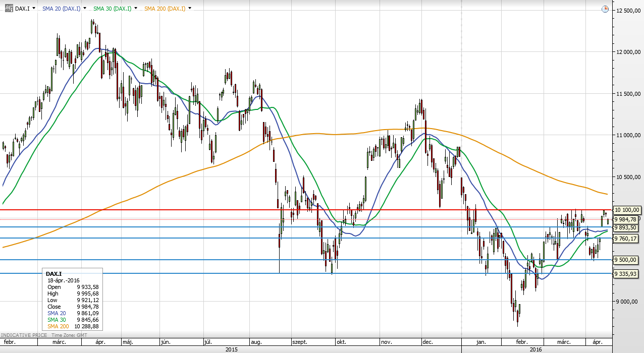Click the SMA 30 value 9 845,66
Viewport: 644px width, 353px height.
tap(88, 320)
